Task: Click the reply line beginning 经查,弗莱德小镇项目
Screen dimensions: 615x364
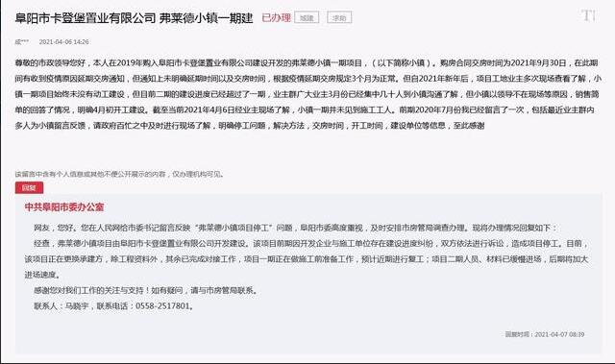Action: 311,243
